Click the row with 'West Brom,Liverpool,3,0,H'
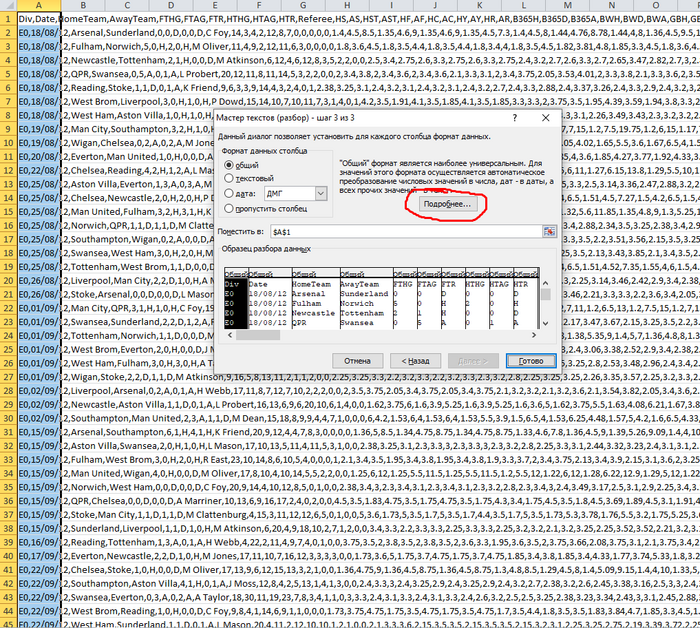Image resolution: width=700 pixels, height=628 pixels. click(x=359, y=102)
